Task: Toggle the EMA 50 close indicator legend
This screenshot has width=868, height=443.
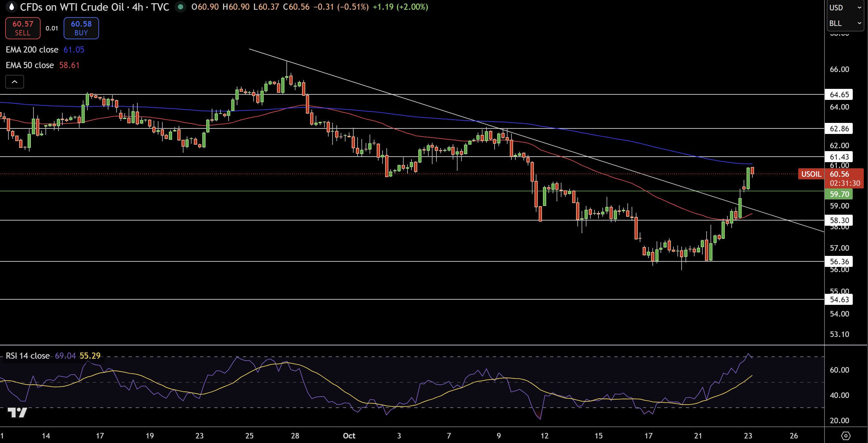Action: (30, 65)
